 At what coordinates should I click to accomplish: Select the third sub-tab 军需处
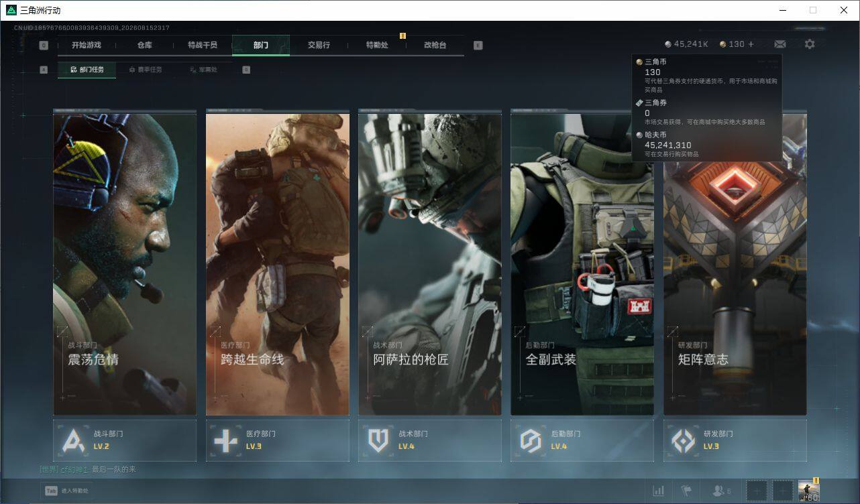[x=203, y=70]
